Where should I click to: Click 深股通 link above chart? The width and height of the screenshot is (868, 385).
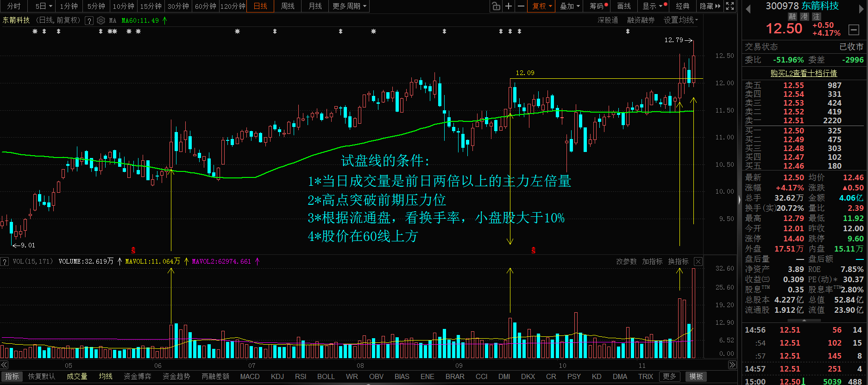point(608,20)
